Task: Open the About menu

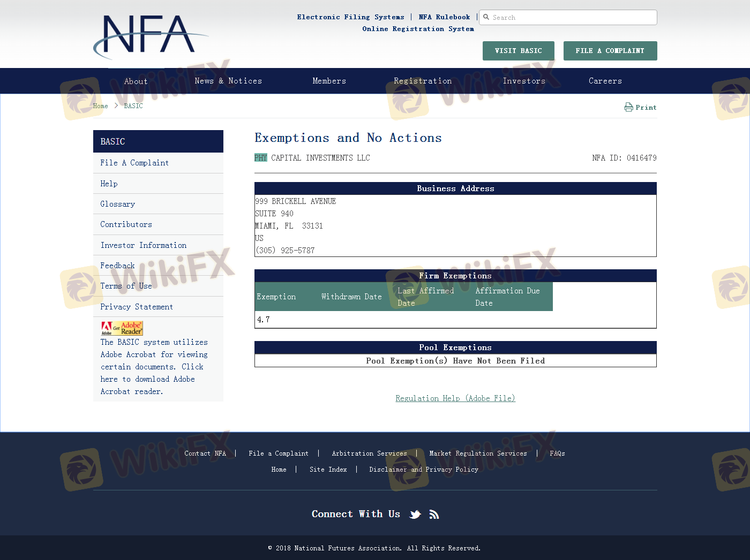Action: (136, 81)
